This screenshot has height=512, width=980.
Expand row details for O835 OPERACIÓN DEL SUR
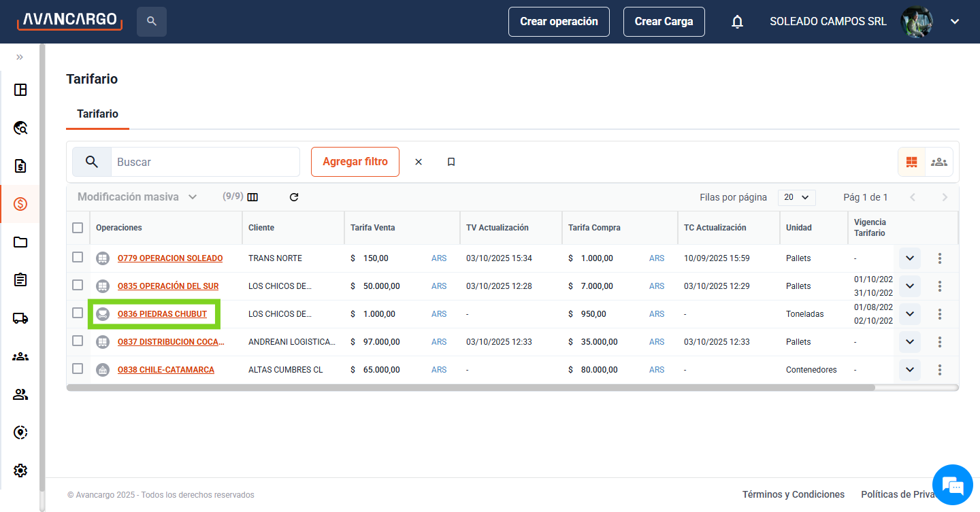(x=909, y=286)
